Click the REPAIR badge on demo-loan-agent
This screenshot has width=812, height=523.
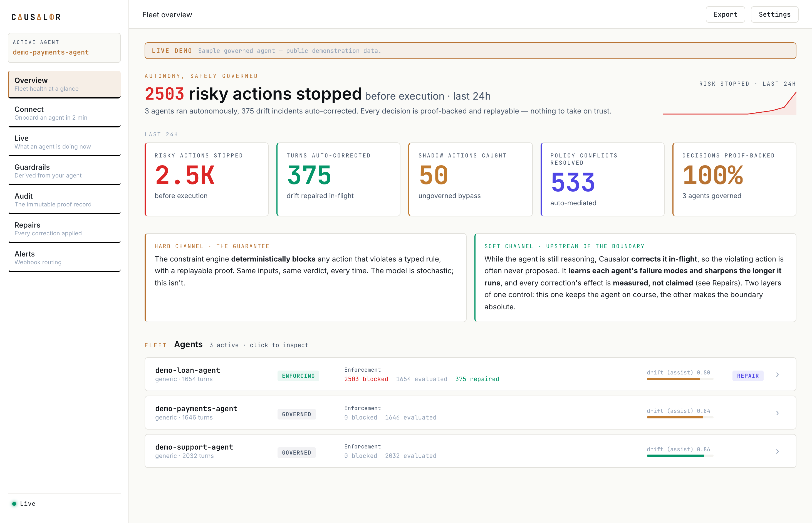point(747,376)
